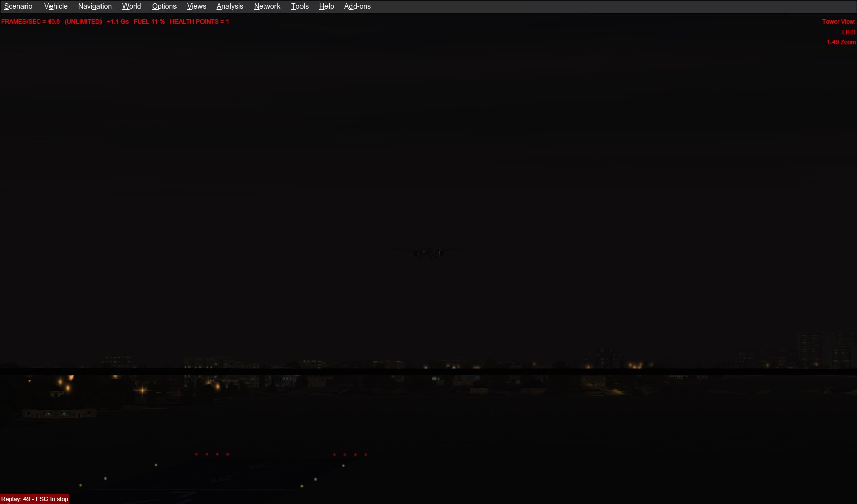857x504 pixels.
Task: Open the Vehicle menu
Action: (x=56, y=6)
